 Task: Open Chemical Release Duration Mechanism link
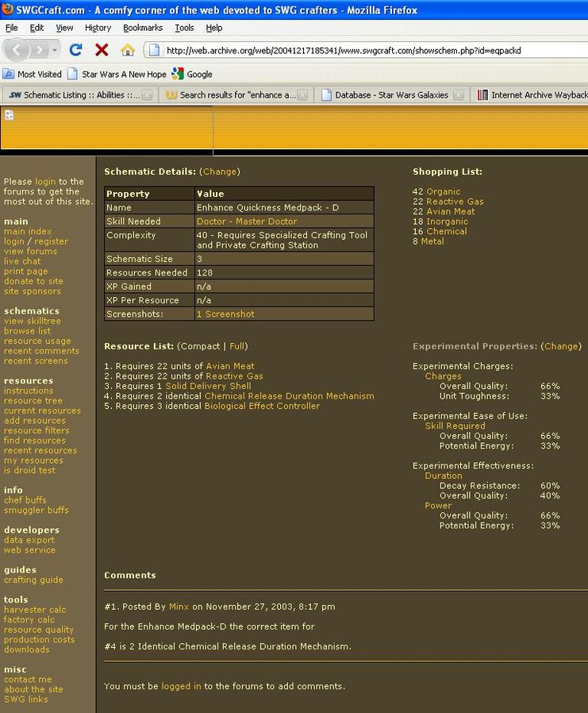[289, 396]
